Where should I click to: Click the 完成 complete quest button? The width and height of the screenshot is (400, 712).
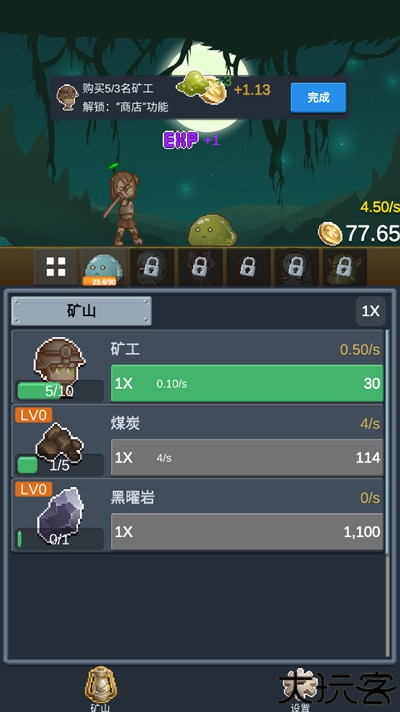(x=318, y=97)
